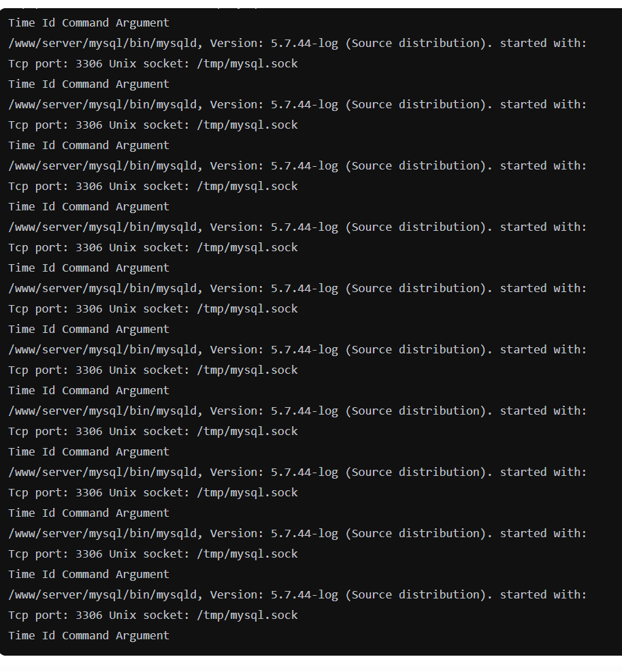
Task: Click the first "Time Id Command Argument" header line
Action: [x=88, y=23]
